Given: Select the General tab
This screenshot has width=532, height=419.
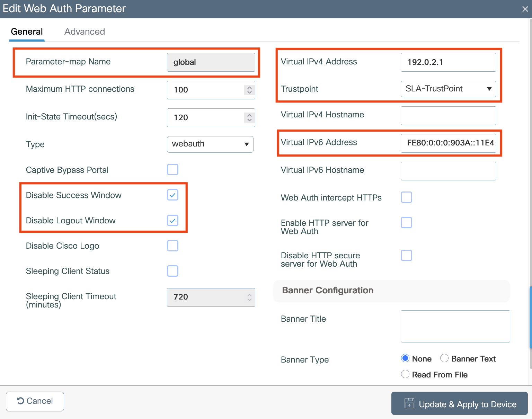Looking at the screenshot, I should click(x=27, y=32).
